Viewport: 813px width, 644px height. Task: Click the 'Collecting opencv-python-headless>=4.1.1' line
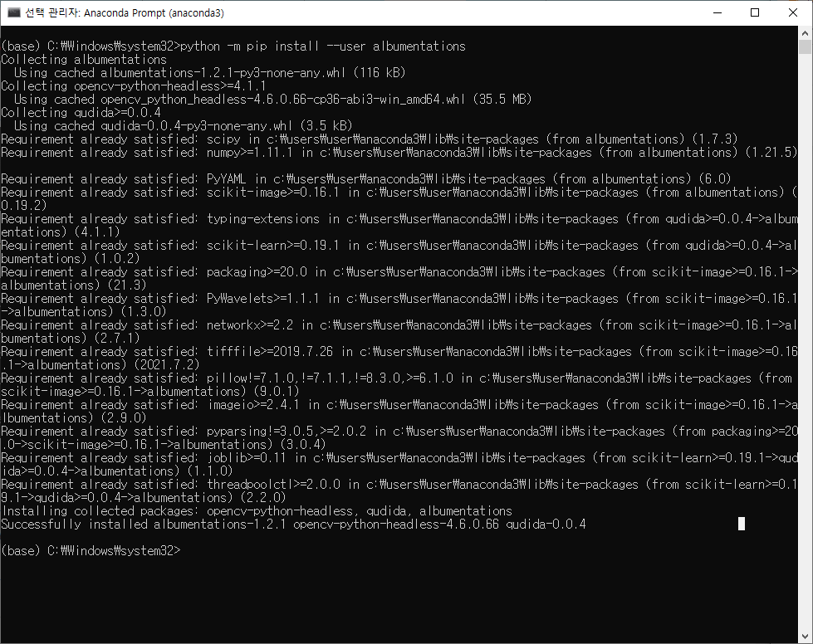pos(133,86)
